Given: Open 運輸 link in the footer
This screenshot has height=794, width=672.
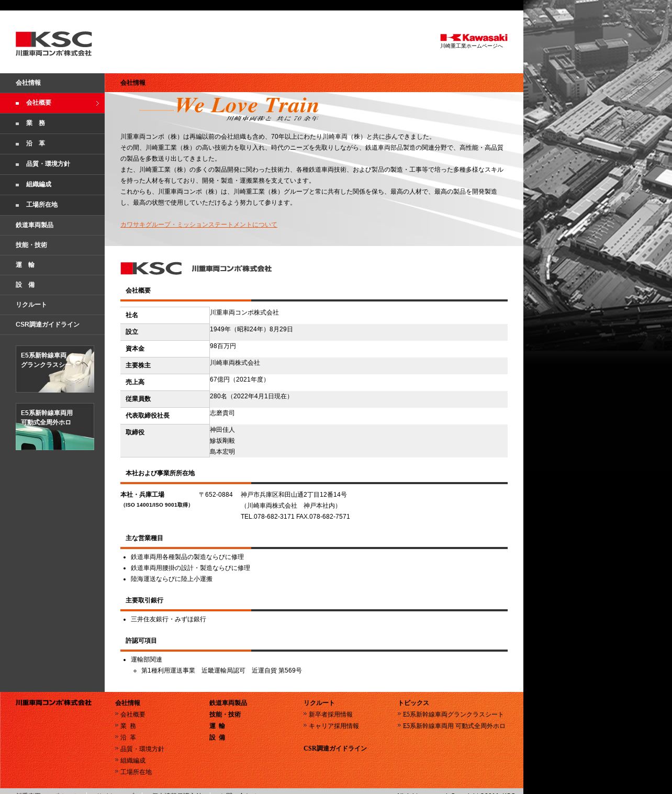Looking at the screenshot, I should coord(217,726).
